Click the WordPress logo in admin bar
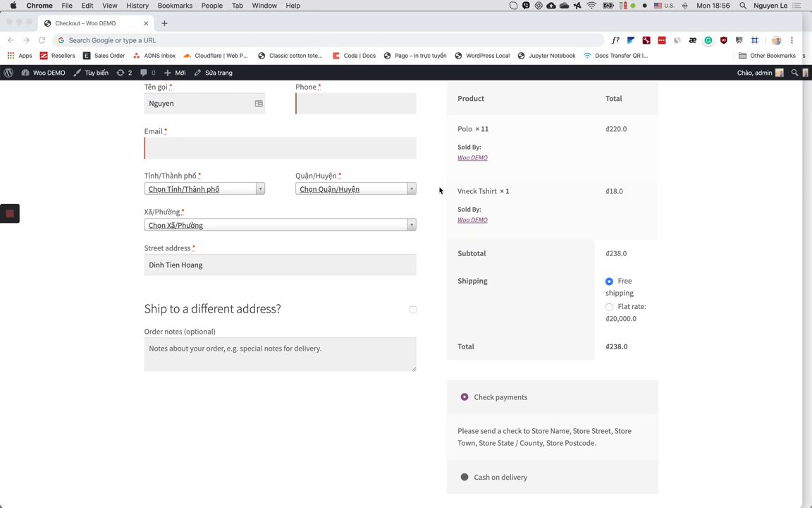This screenshot has width=812, height=508. coord(8,73)
